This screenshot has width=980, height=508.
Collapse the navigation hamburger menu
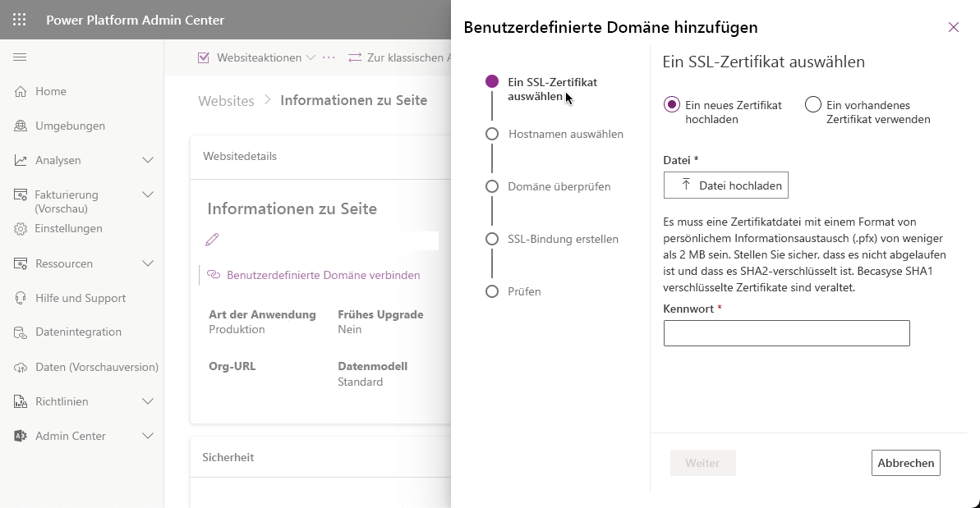[x=20, y=57]
